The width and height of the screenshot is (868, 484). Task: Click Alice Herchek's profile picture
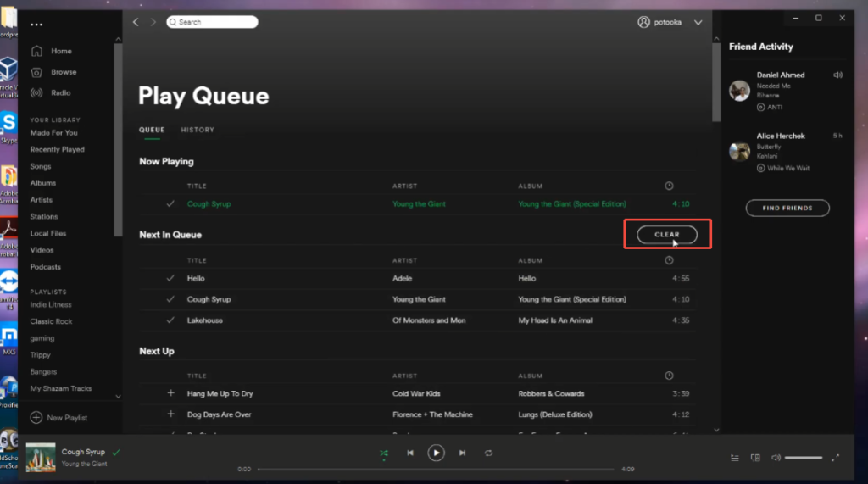tap(739, 151)
